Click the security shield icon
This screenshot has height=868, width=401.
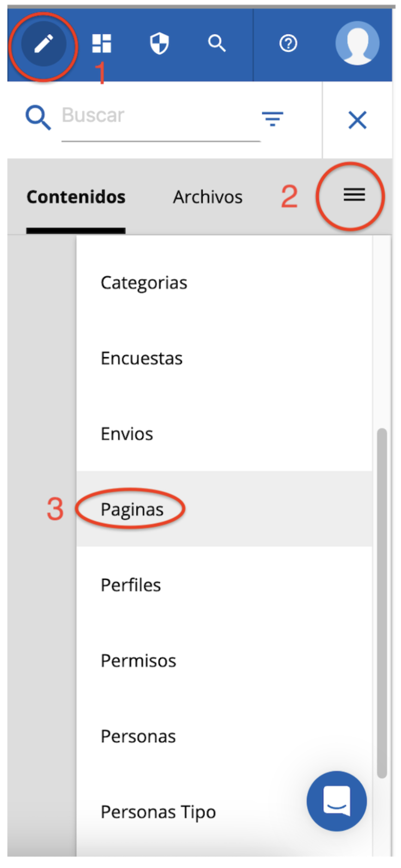coord(159,44)
